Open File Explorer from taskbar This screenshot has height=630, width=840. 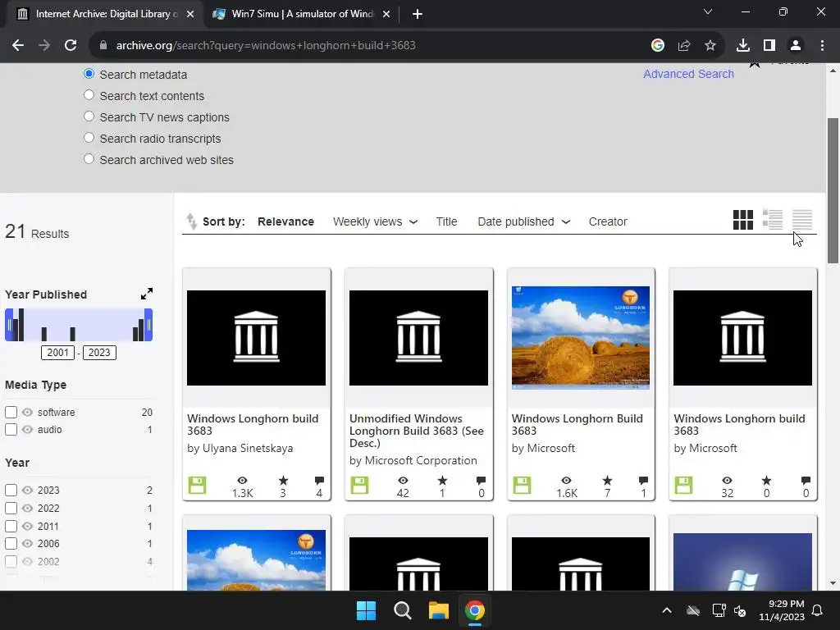coord(439,610)
